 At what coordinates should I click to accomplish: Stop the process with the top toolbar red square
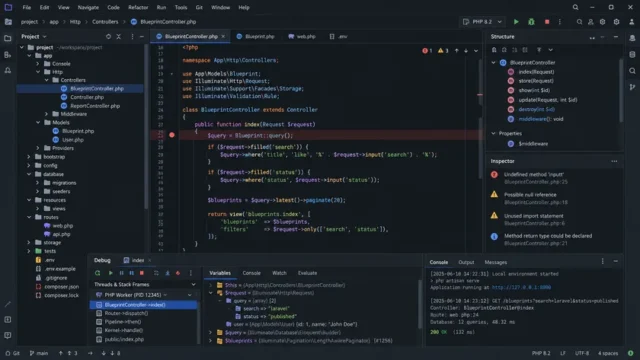(x=547, y=22)
